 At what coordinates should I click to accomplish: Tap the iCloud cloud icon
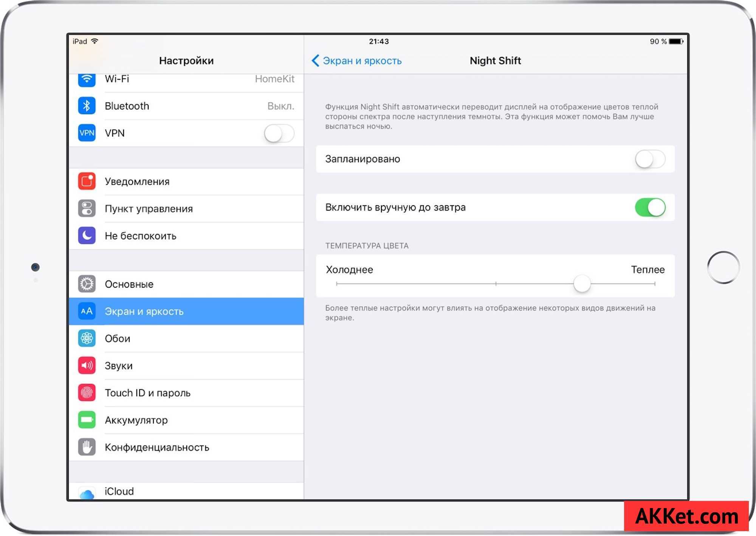click(x=87, y=493)
